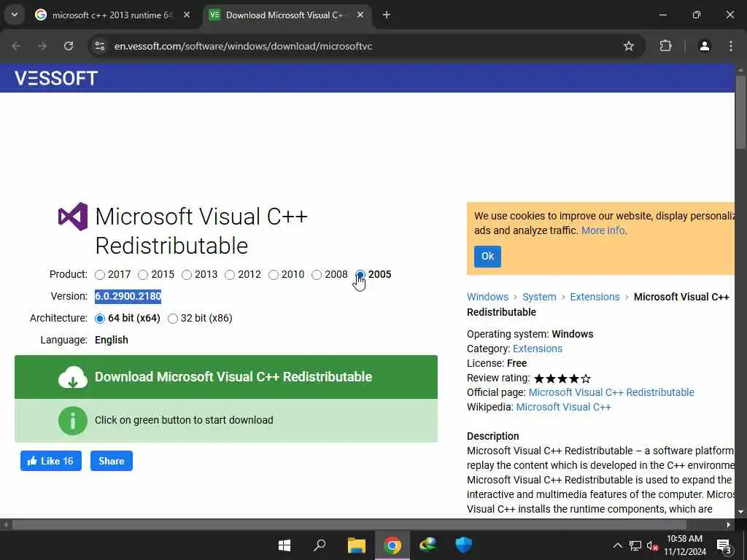This screenshot has width=747, height=560.
Task: Click vertical scrollbar down arrow
Action: pos(741,512)
